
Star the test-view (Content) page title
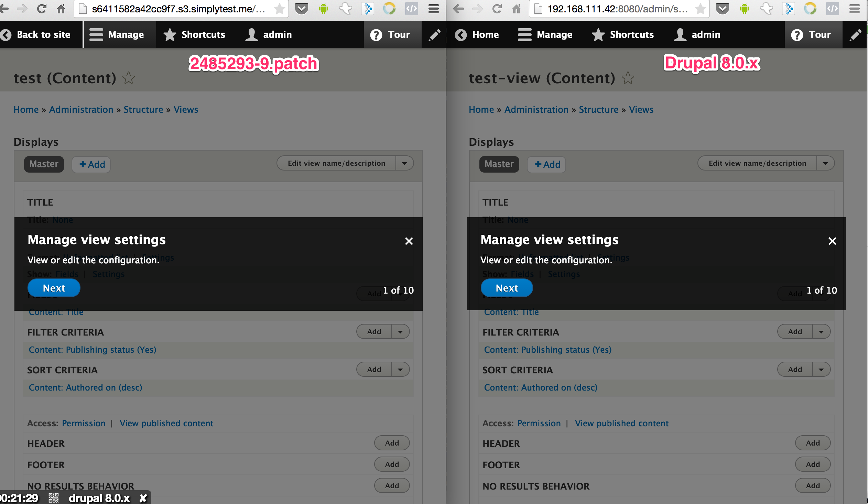tap(628, 78)
